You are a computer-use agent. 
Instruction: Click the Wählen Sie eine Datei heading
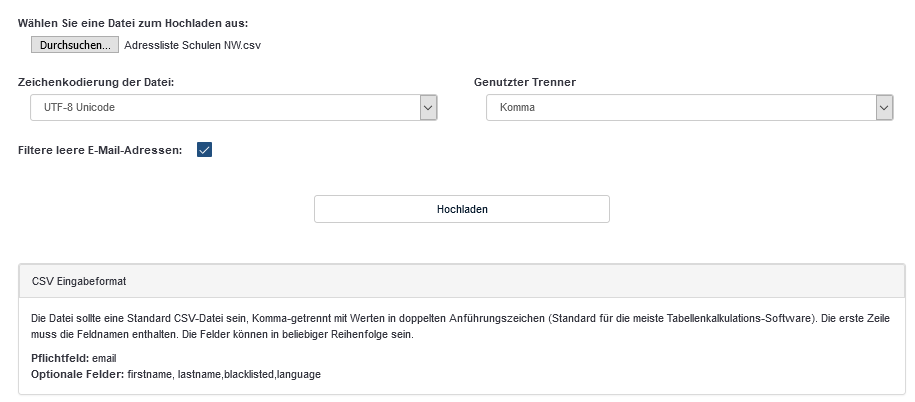(x=133, y=22)
